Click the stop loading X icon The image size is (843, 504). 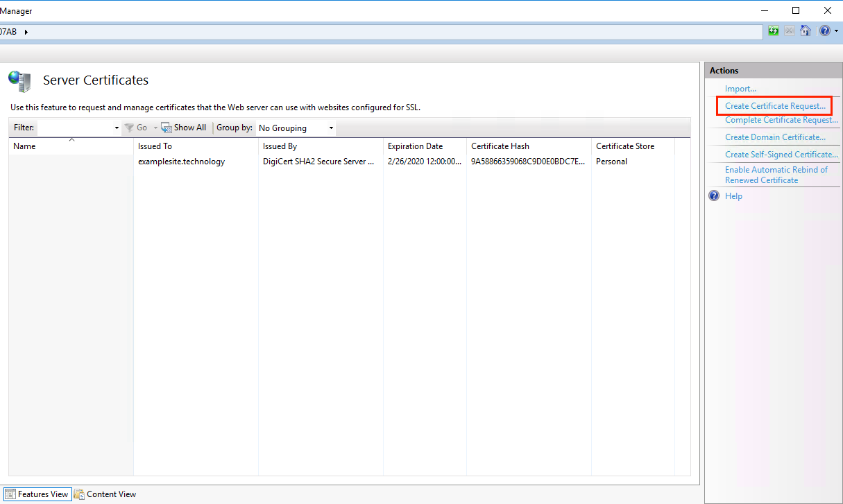[790, 31]
